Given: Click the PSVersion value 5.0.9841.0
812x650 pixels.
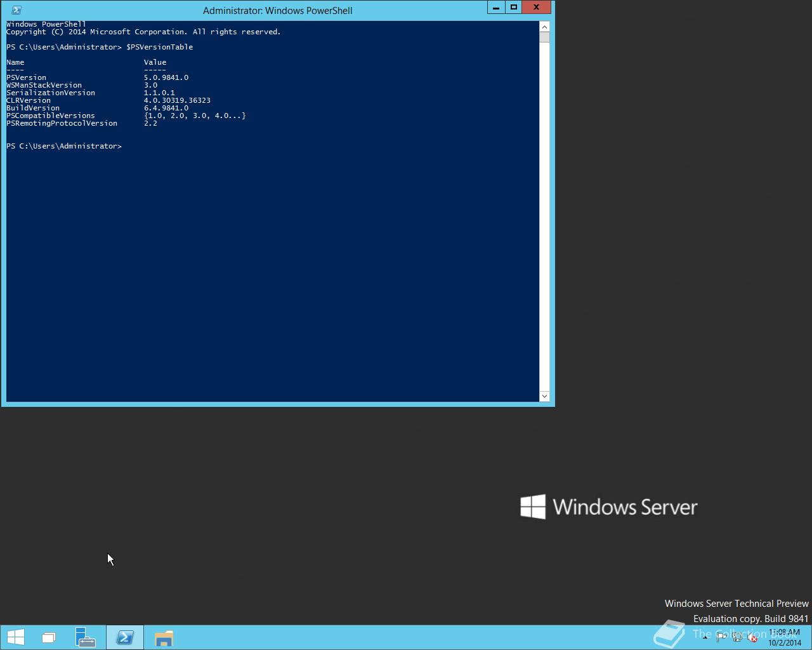Looking at the screenshot, I should point(166,77).
